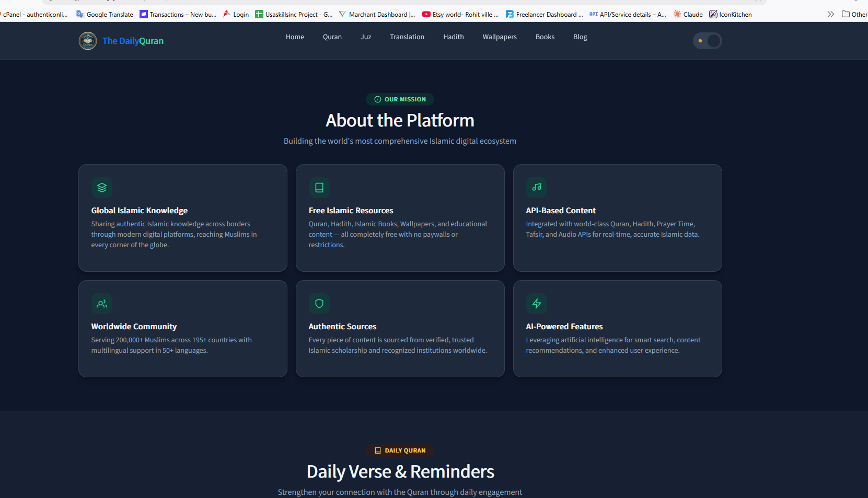This screenshot has width=868, height=498.
Task: Click the DAILY QURAN badge
Action: (400, 450)
